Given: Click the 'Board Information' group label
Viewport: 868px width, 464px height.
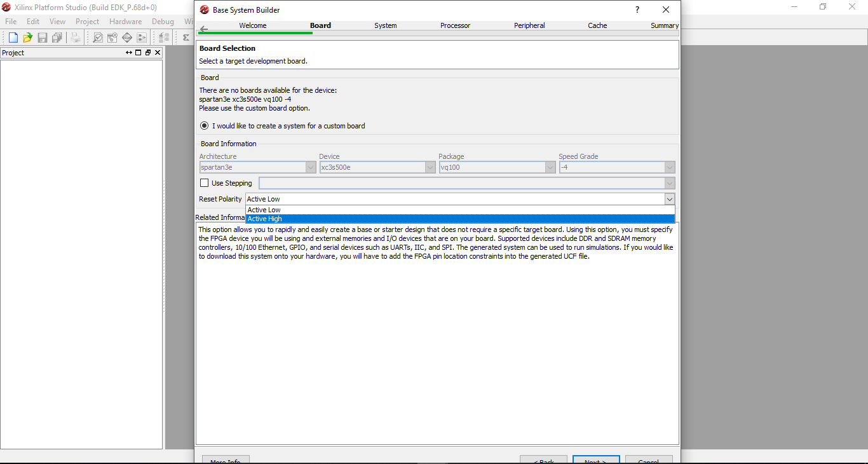Looking at the screenshot, I should click(x=229, y=144).
